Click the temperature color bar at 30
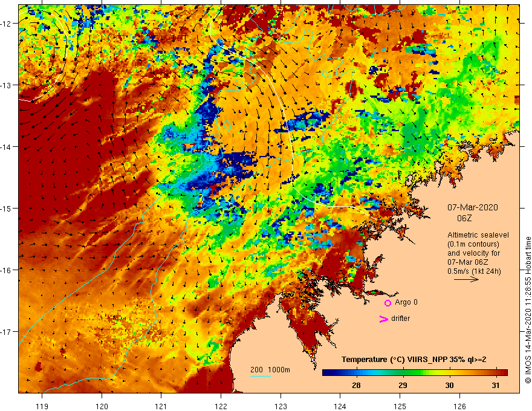Image resolution: width=532 pixels, height=411 pixels. (450, 373)
